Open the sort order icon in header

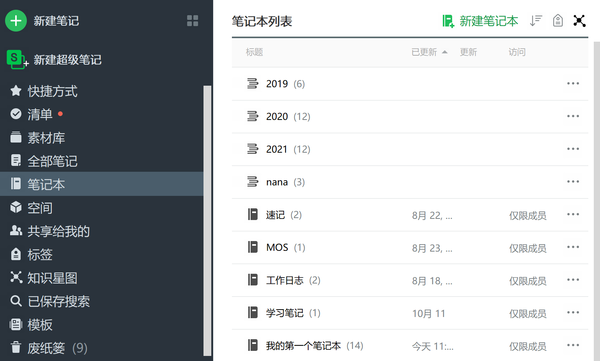(x=536, y=21)
